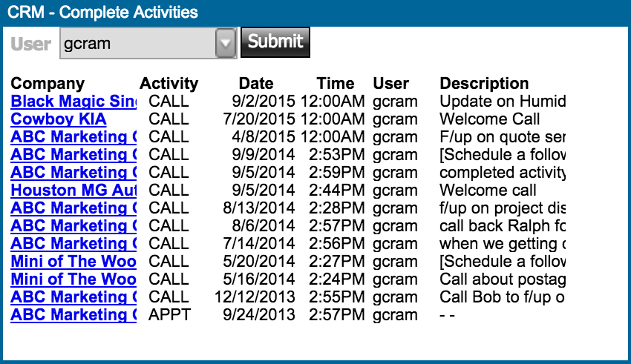
Task: Open ABC Marketing link dated 12/12/2013
Action: point(73,297)
